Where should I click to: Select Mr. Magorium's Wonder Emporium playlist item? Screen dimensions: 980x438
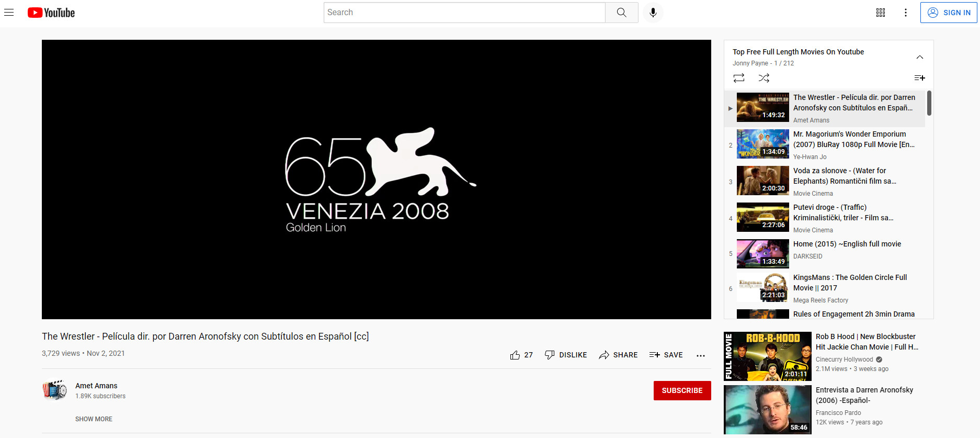click(853, 139)
